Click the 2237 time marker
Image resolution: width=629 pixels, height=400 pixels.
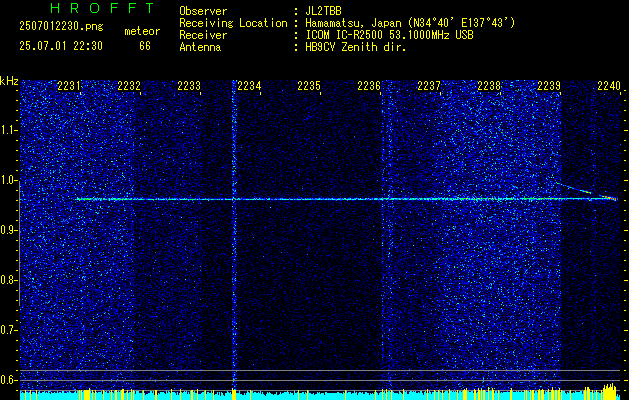point(429,86)
